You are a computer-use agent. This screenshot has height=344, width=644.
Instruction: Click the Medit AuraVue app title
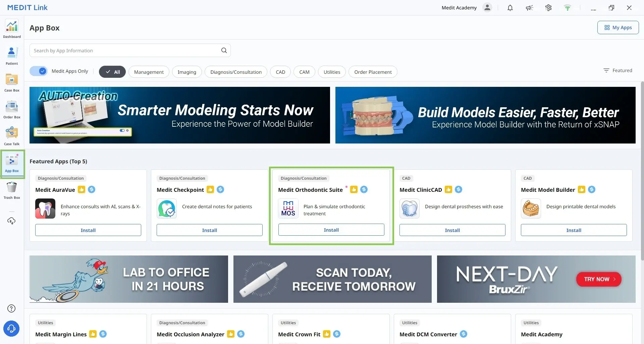(x=55, y=190)
